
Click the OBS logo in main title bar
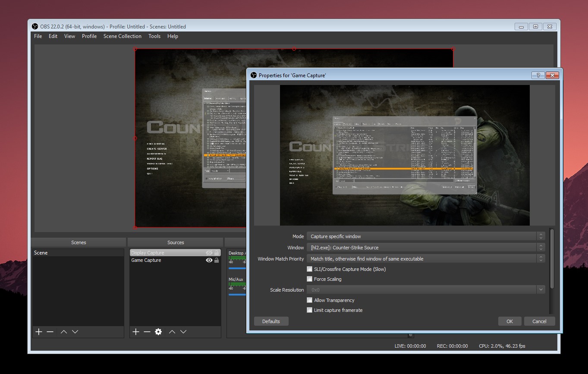[35, 26]
